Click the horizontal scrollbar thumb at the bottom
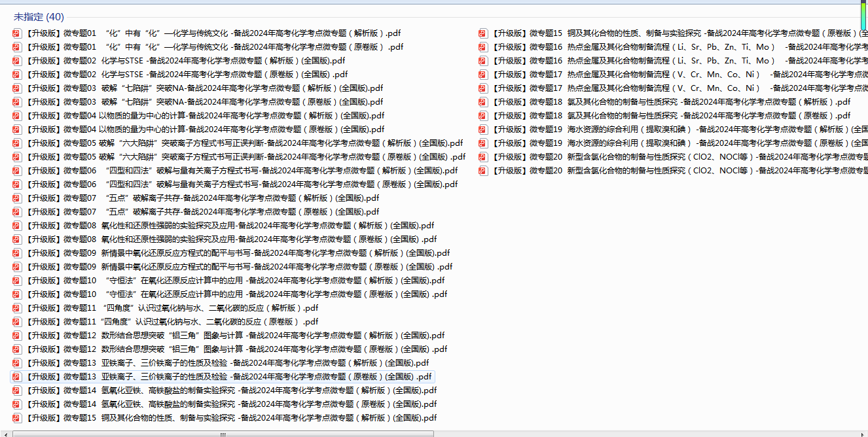 coord(223,434)
